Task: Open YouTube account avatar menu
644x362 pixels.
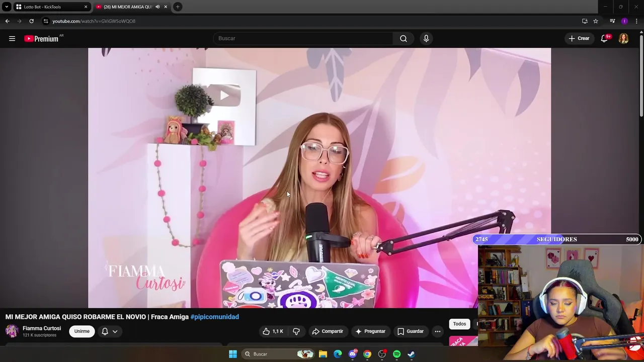Action: point(623,38)
